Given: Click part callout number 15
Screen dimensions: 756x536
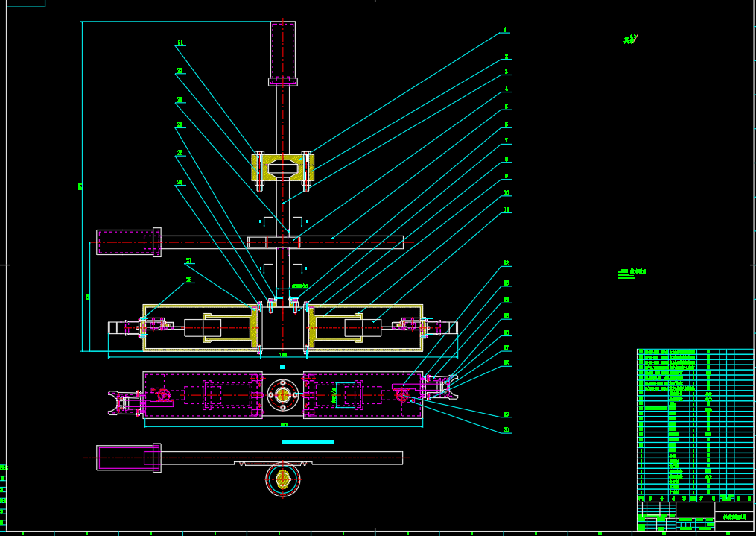Looking at the screenshot, I should click(506, 316).
